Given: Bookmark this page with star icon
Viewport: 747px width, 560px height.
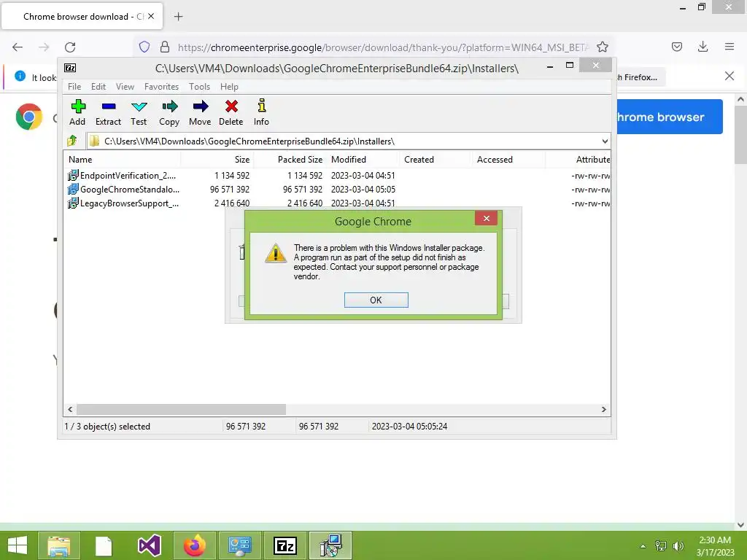Looking at the screenshot, I should coord(602,47).
